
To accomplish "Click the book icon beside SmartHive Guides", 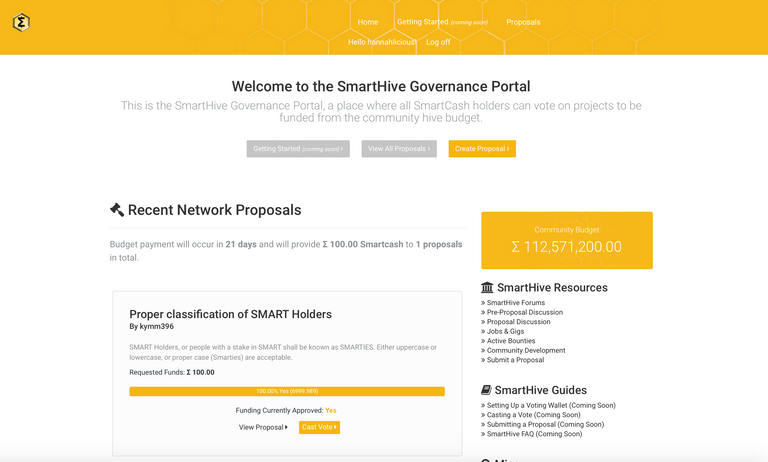I will [x=486, y=390].
